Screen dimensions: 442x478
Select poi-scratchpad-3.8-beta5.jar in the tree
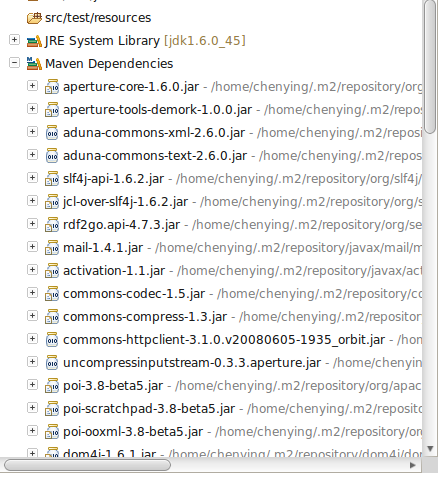tap(149, 409)
